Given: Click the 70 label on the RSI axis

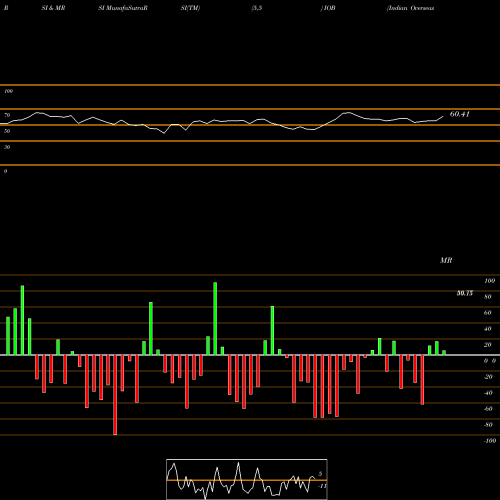Looking at the screenshot, I should 7,115.
